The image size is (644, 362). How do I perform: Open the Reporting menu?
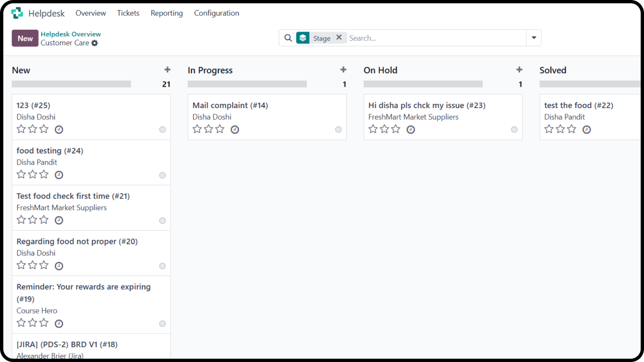(167, 13)
